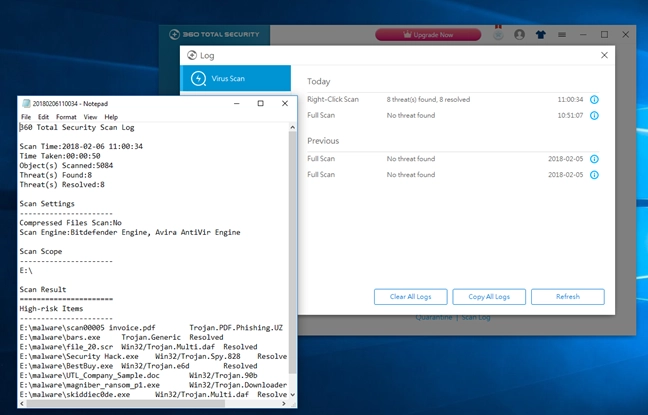This screenshot has width=648, height=415.
Task: Close the Log dialog
Action: click(x=604, y=55)
